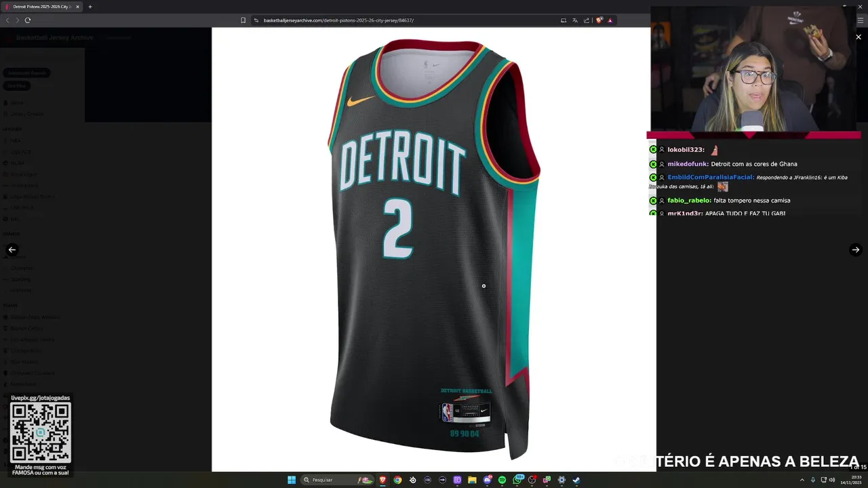This screenshot has width=868, height=488.
Task: Open the browser hamburger menu
Action: (860, 20)
